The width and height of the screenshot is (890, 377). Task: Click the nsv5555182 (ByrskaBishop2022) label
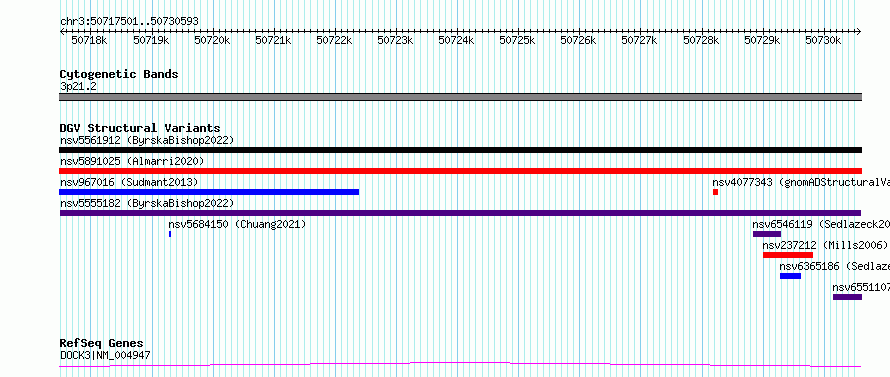[147, 203]
